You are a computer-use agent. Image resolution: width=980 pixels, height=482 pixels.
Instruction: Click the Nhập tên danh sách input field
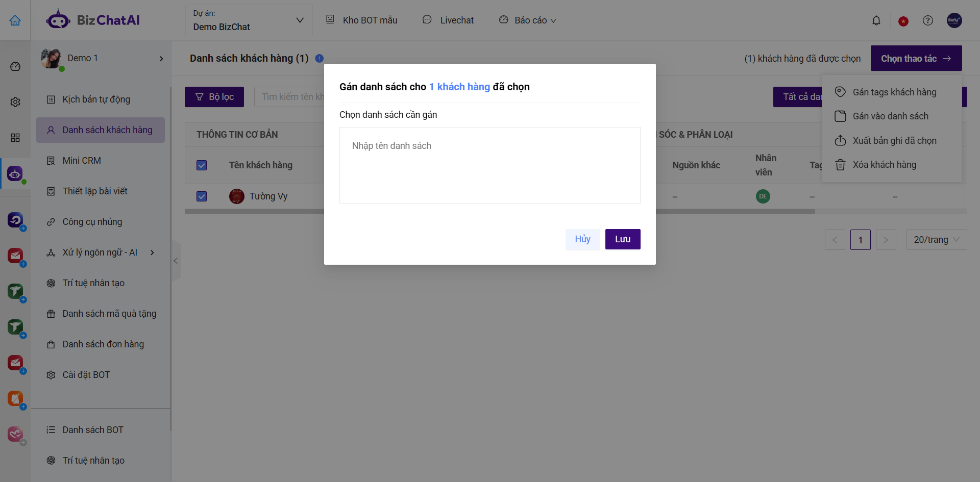[489, 165]
